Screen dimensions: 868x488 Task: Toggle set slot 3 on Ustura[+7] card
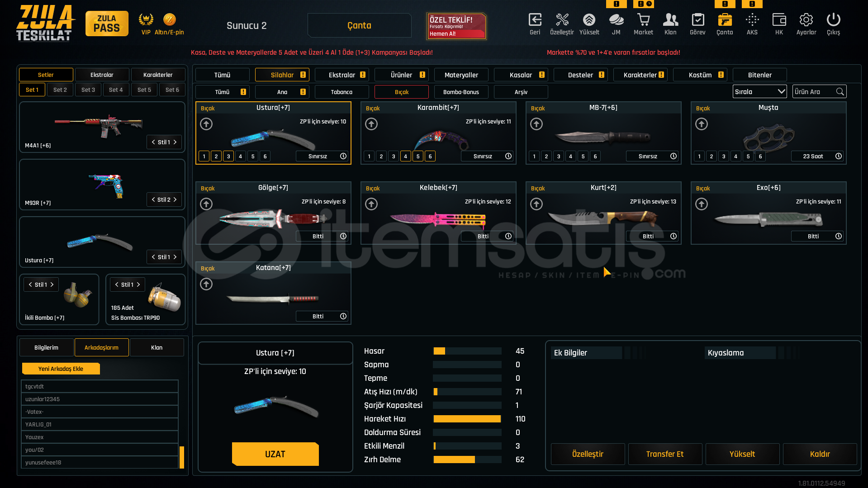(x=228, y=156)
